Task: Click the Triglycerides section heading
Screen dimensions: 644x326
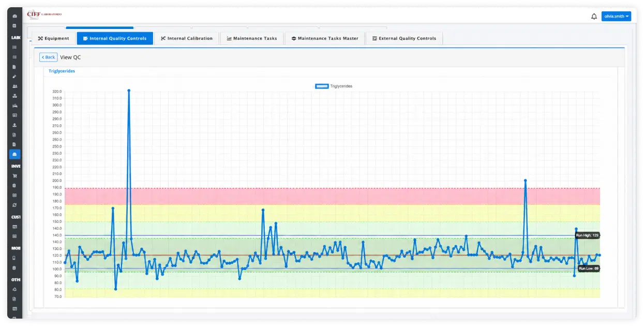Action: tap(62, 71)
